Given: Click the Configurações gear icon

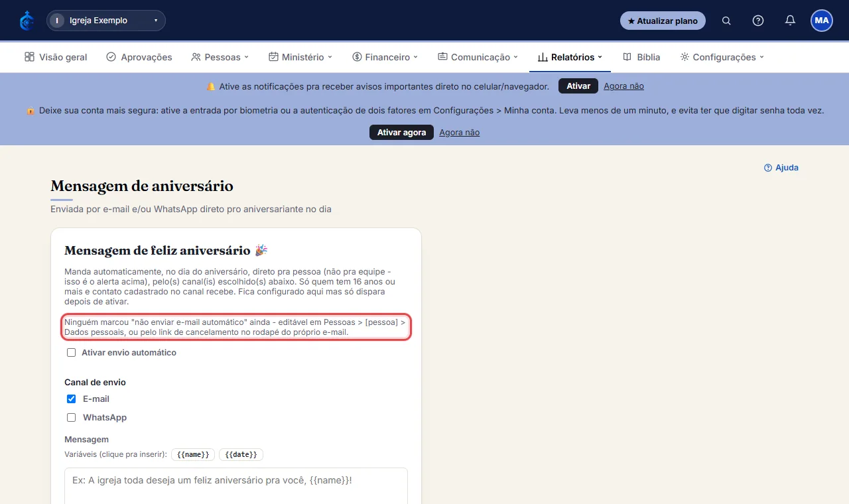Looking at the screenshot, I should (685, 57).
